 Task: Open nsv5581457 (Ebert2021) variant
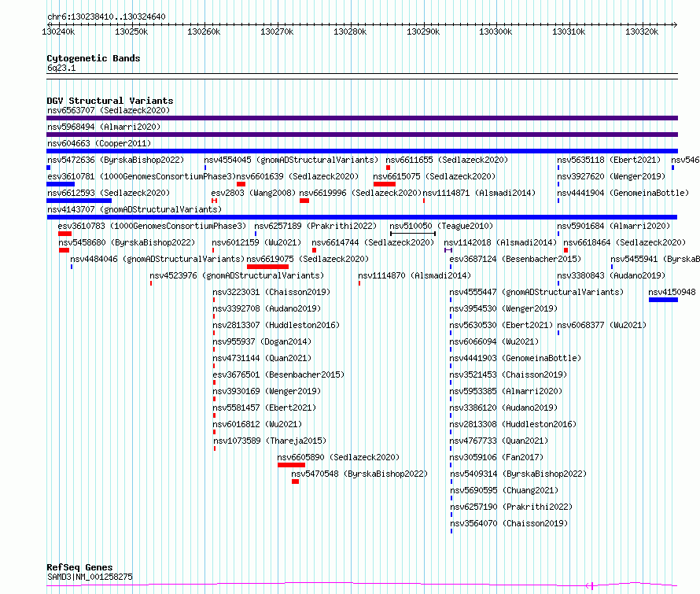coord(264,408)
